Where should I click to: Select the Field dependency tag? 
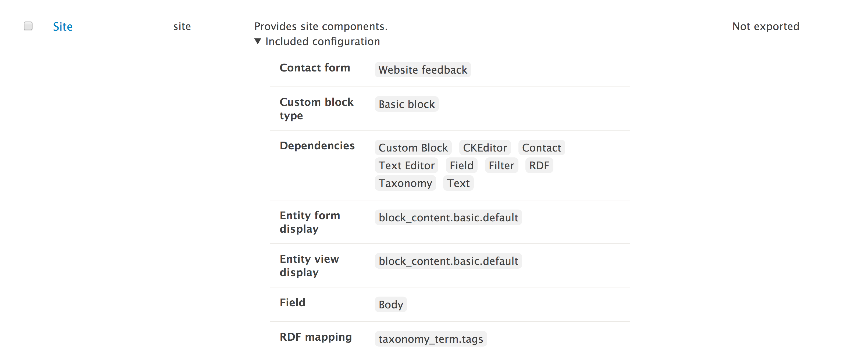click(461, 165)
